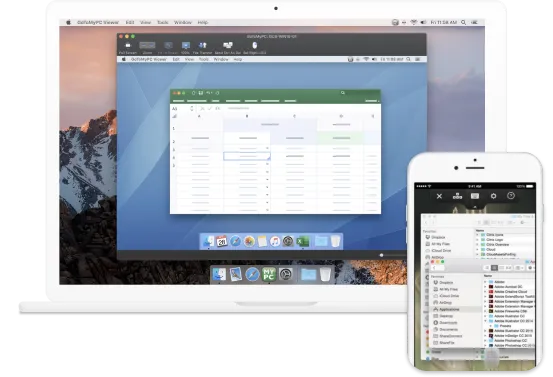Tap the help question mark on phone toolbar
Screen dimensions: 553x377
[511, 196]
